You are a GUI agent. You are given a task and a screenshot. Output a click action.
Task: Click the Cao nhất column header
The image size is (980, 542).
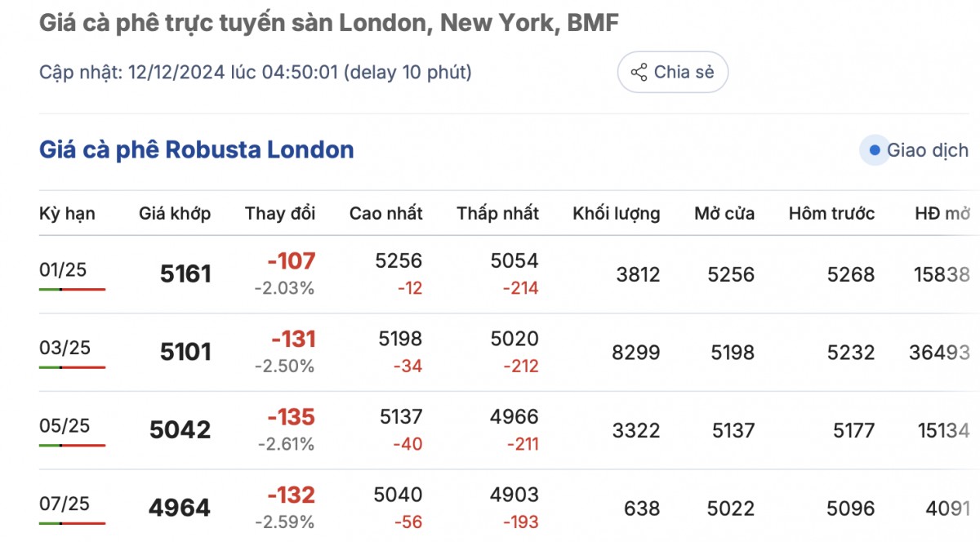[386, 214]
